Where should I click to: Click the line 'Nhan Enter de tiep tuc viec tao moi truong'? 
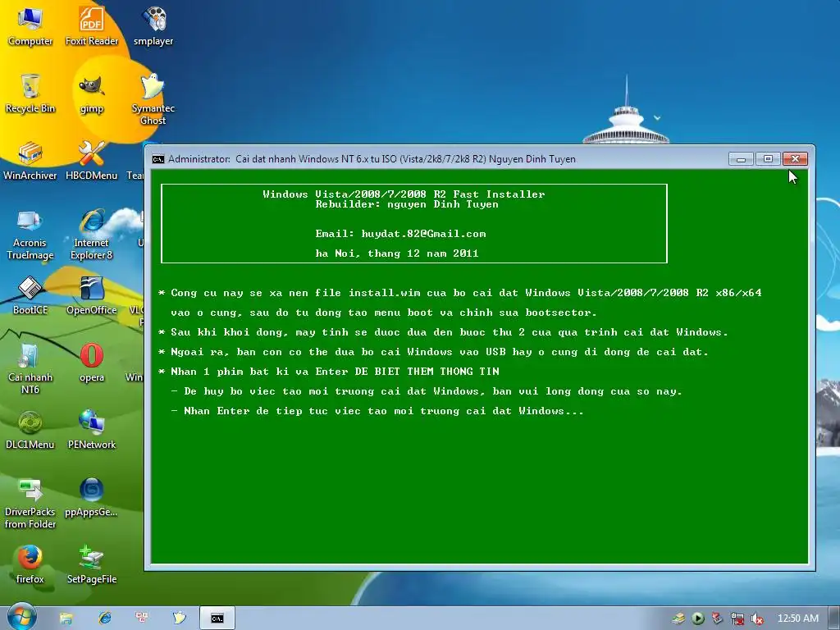[x=377, y=411]
